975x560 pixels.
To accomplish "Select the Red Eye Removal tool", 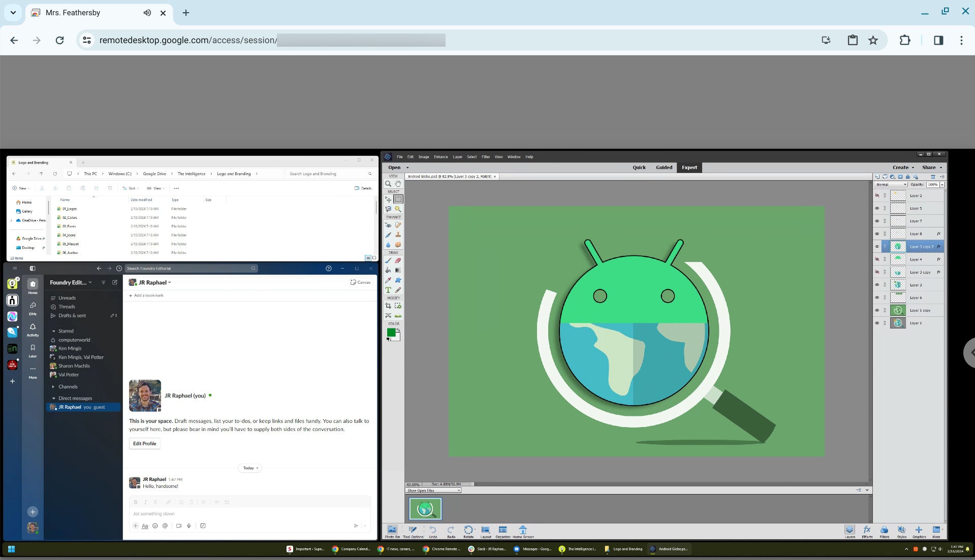I will coord(388,225).
